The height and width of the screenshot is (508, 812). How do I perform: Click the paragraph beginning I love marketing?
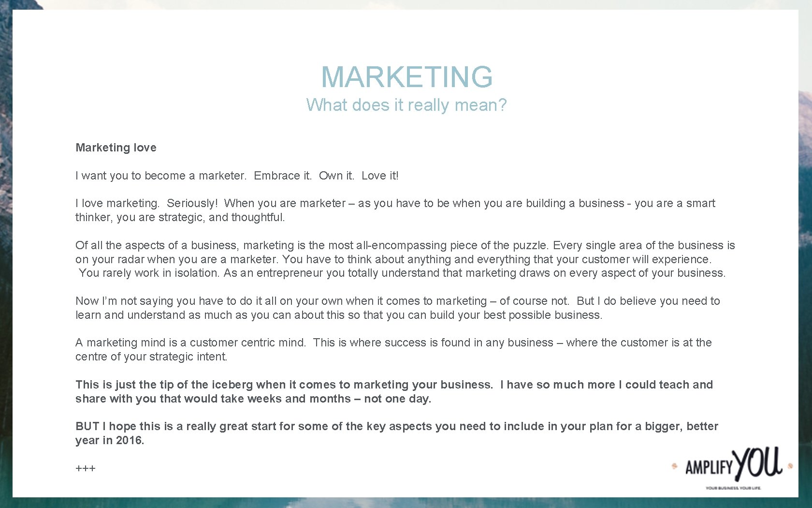[395, 210]
